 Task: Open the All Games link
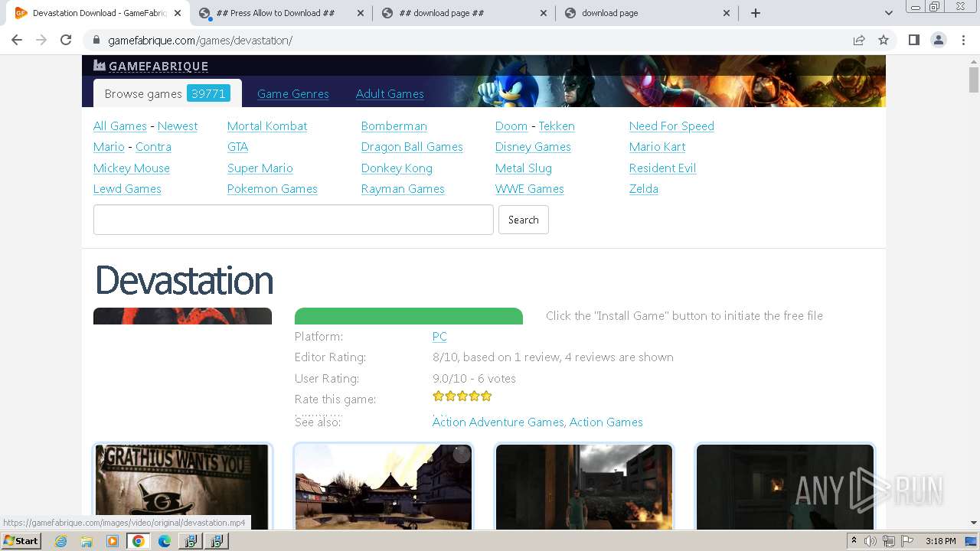pos(120,126)
